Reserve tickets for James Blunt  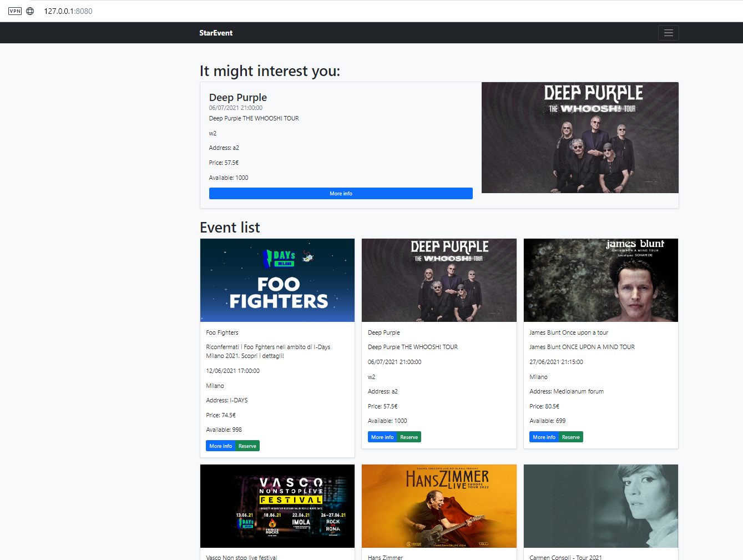[571, 437]
